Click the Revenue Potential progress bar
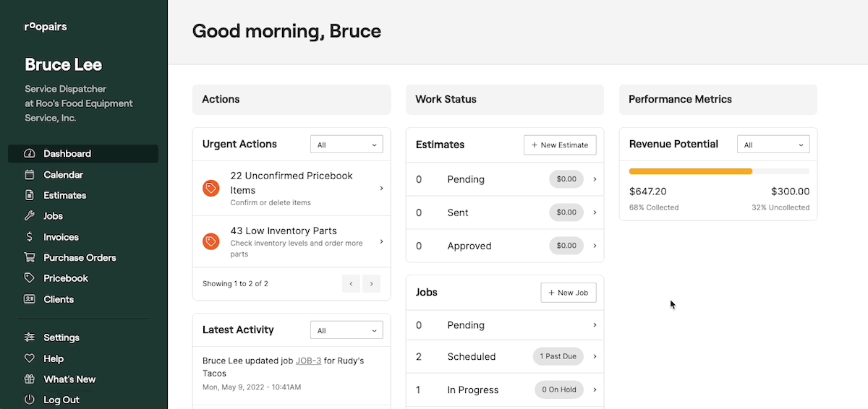This screenshot has width=868, height=409. [718, 171]
